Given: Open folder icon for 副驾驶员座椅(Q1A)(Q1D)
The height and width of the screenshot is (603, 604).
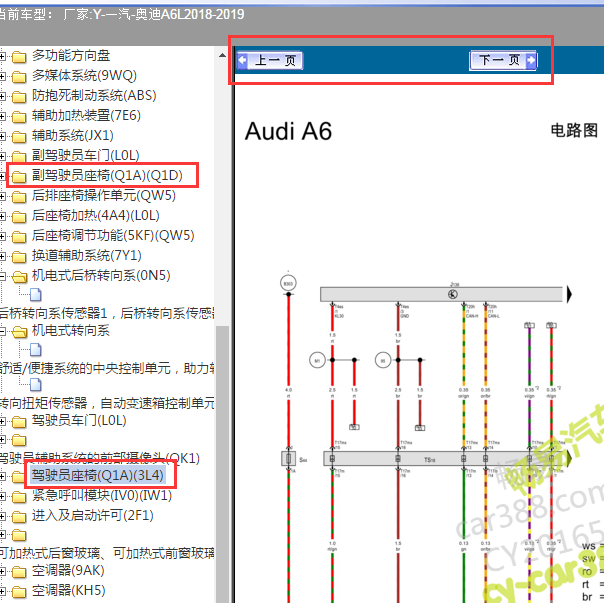Looking at the screenshot, I should click(19, 177).
